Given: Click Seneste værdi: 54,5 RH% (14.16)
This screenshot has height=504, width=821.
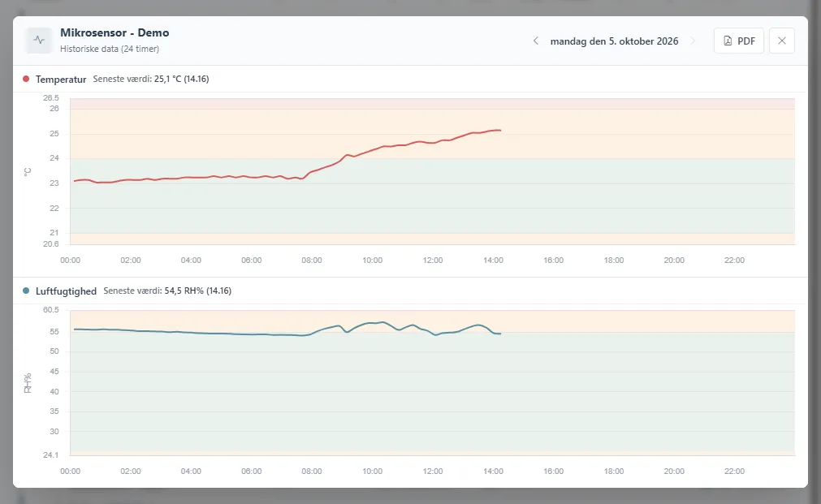Looking at the screenshot, I should [167, 291].
